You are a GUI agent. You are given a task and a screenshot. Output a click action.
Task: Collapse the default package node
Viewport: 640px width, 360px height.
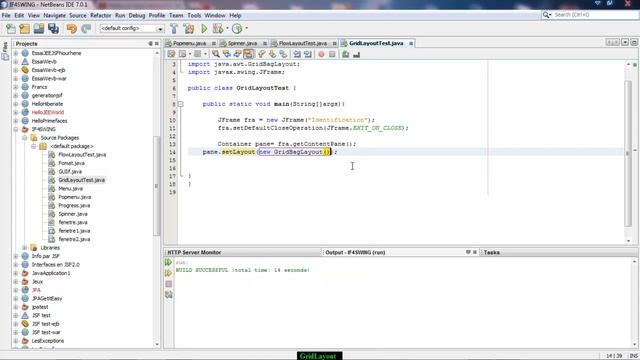(x=34, y=146)
